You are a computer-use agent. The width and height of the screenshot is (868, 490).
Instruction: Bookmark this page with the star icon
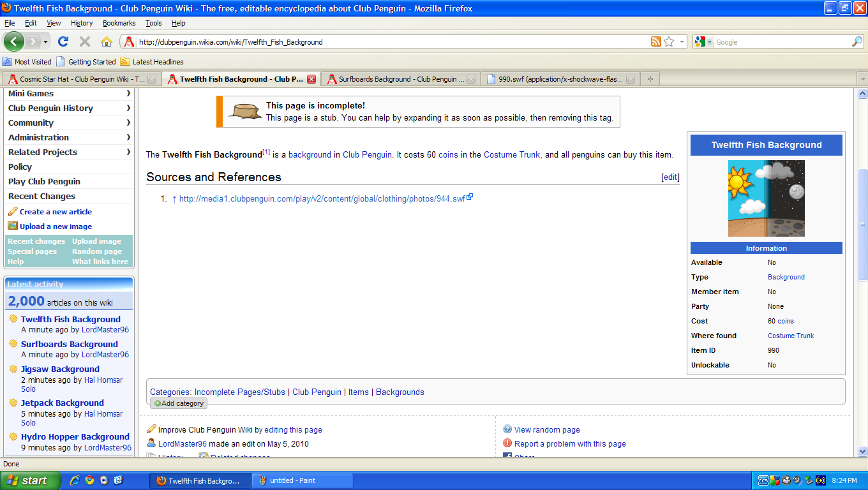[x=669, y=41]
